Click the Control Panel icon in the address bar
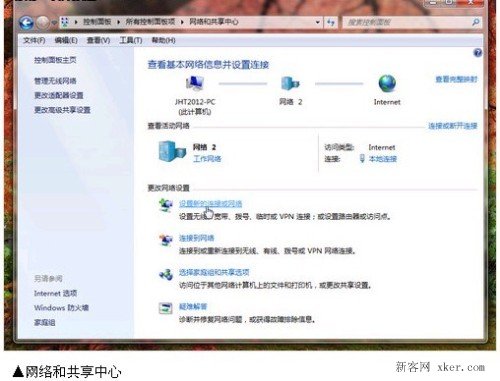Image resolution: width=500 pixels, height=381 pixels. pyautogui.click(x=65, y=22)
